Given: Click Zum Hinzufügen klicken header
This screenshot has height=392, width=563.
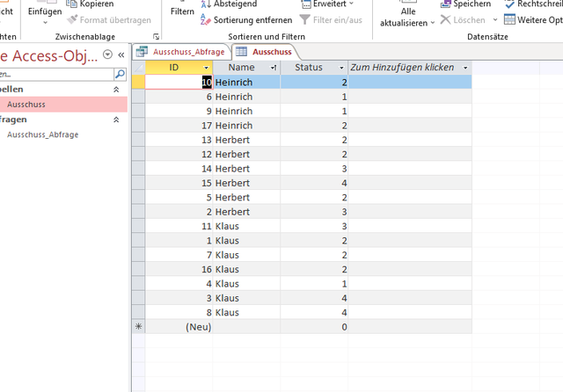Looking at the screenshot, I should click(402, 68).
